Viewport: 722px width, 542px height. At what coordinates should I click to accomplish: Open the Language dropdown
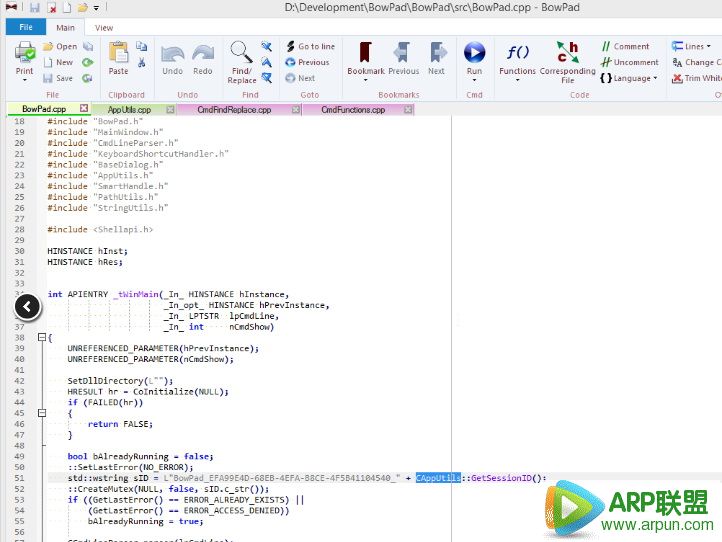click(629, 78)
